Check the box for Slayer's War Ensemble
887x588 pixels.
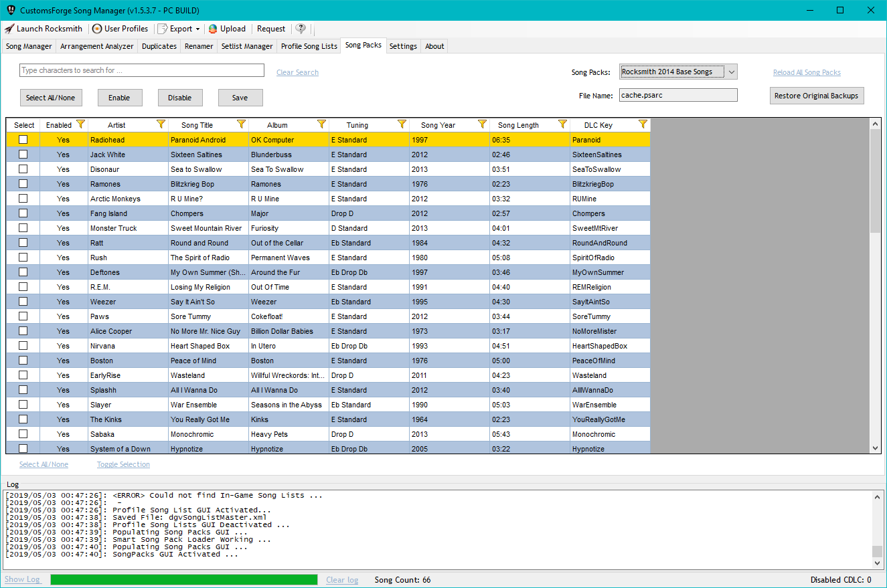(23, 404)
